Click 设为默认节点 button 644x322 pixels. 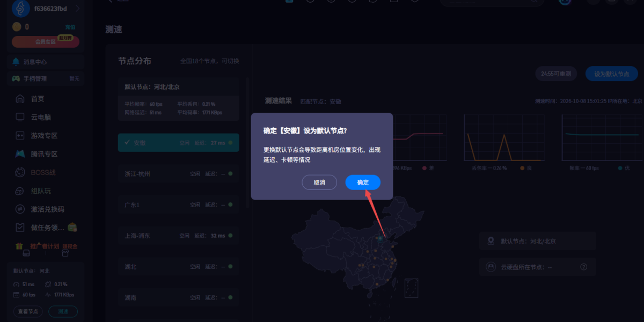click(611, 74)
